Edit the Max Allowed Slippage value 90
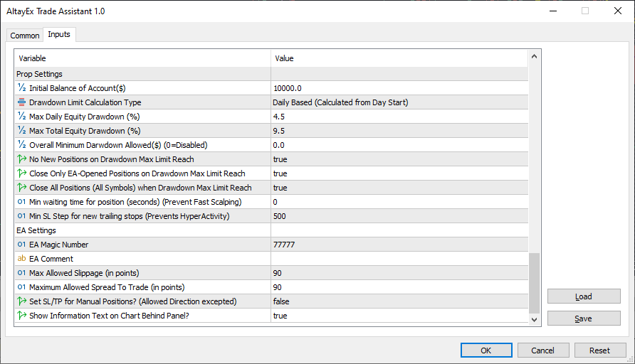 tap(399, 273)
